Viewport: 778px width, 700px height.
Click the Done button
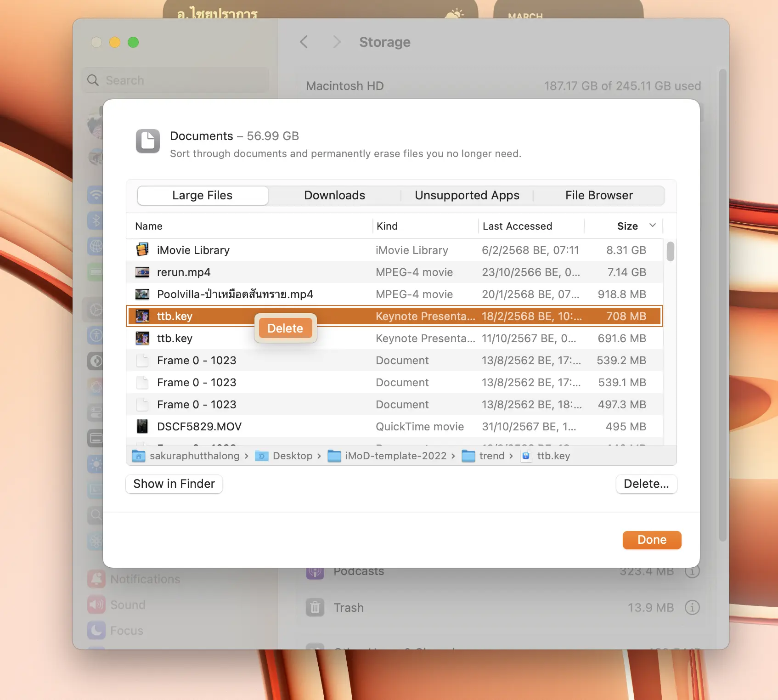click(x=651, y=540)
